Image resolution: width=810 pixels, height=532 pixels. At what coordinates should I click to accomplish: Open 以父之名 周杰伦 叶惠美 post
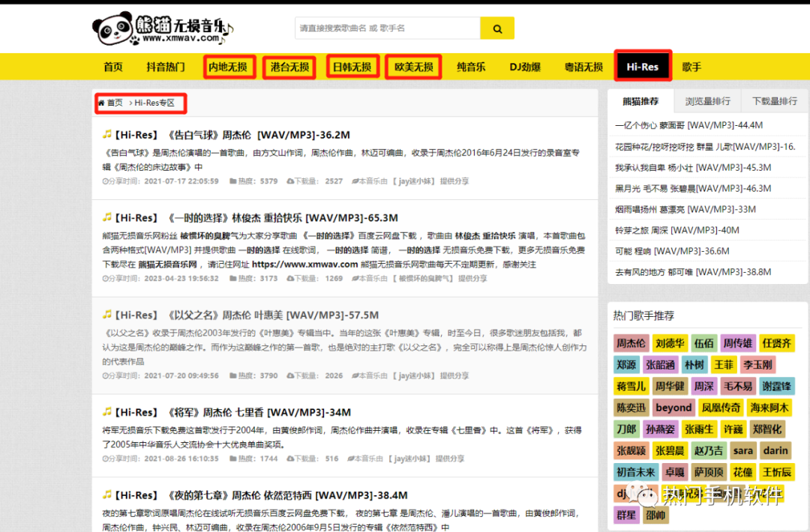click(247, 315)
